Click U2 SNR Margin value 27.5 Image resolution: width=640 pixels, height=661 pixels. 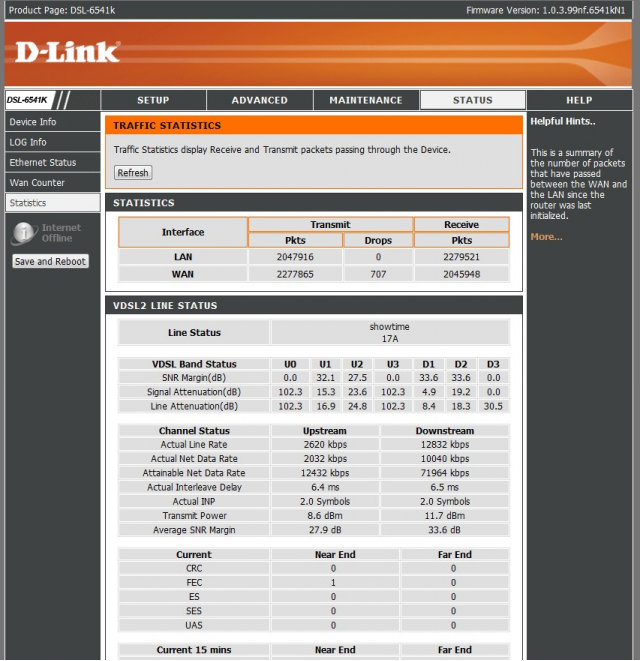pyautogui.click(x=357, y=378)
